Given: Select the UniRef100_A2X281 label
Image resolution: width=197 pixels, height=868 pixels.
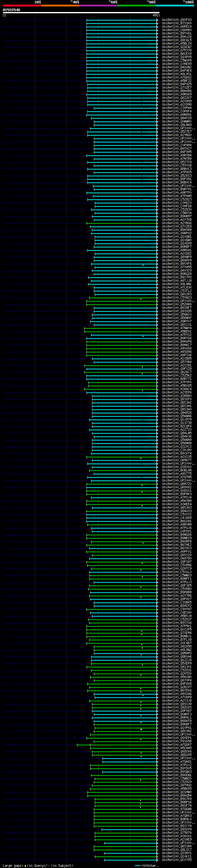Looking at the screenshot, I should [x=177, y=365].
